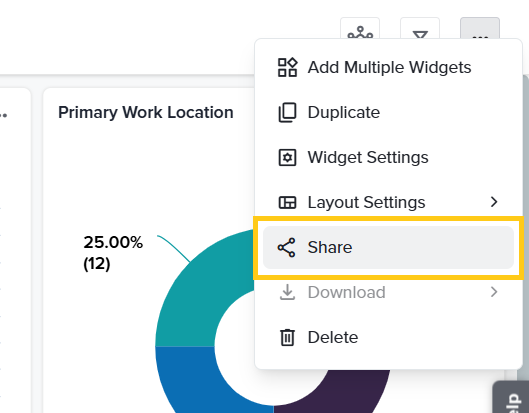Screen dimensions: 529x413
Task: Click the three-dots more options button
Action: pos(480,30)
